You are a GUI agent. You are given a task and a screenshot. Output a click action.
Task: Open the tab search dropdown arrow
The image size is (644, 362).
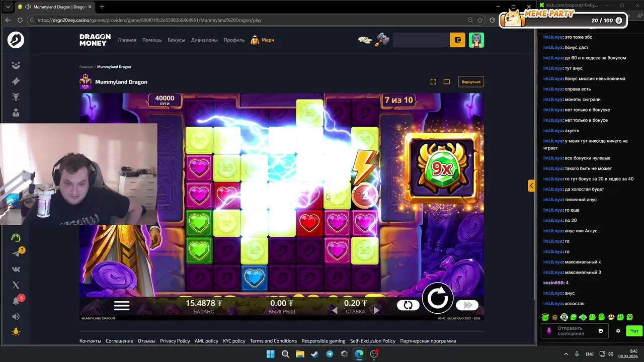(8, 7)
